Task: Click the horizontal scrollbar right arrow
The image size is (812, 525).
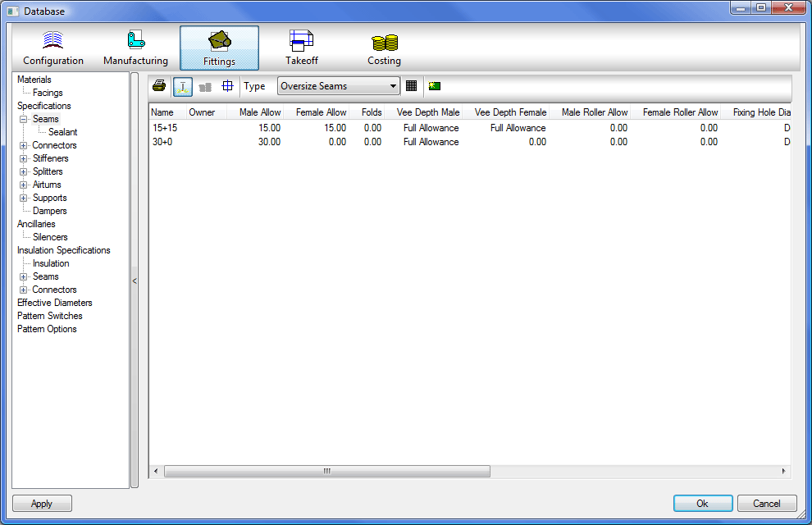Action: pos(783,471)
